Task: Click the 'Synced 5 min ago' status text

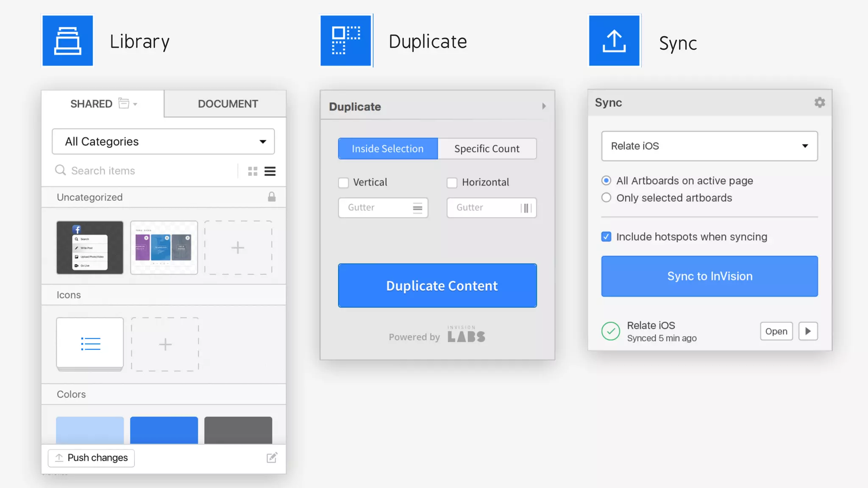Action: [662, 338]
